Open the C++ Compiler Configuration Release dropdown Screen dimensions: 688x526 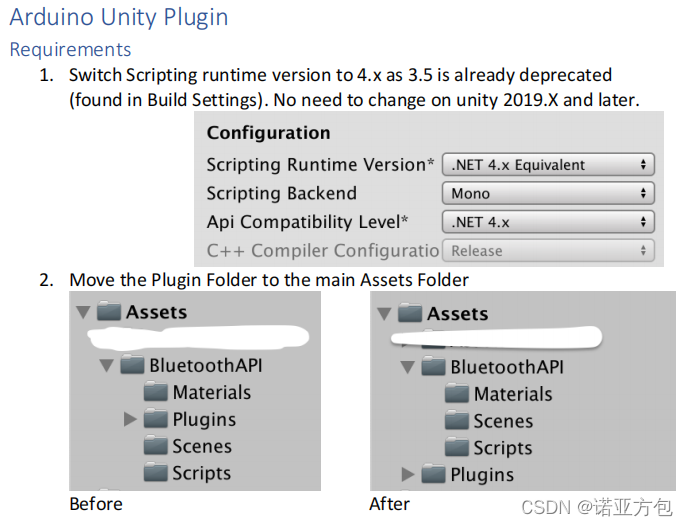(x=548, y=251)
